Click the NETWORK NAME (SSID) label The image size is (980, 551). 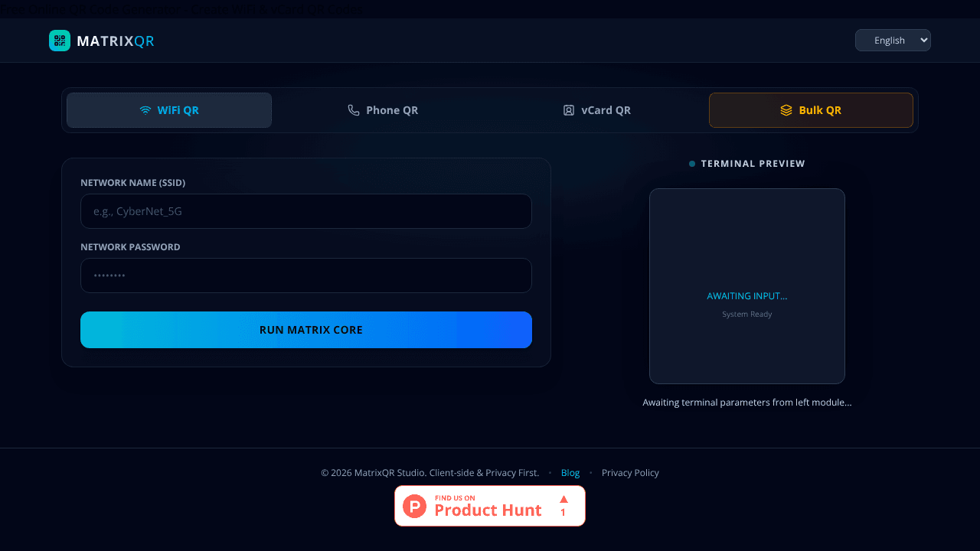(x=133, y=183)
